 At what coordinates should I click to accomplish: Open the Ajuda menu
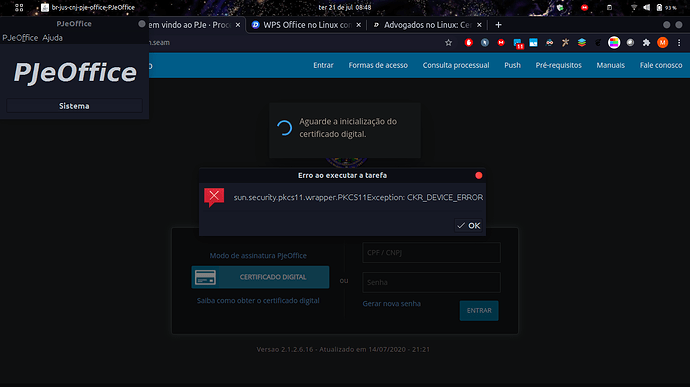(x=52, y=38)
